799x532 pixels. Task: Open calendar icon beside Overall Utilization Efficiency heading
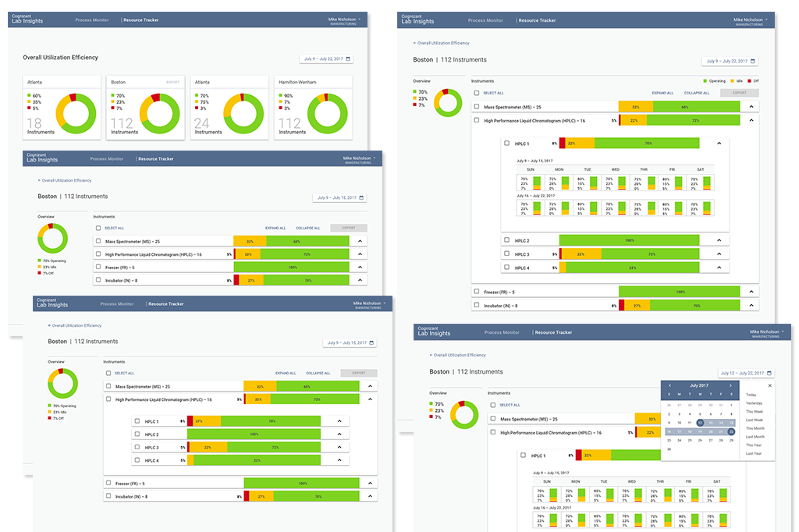[x=348, y=59]
